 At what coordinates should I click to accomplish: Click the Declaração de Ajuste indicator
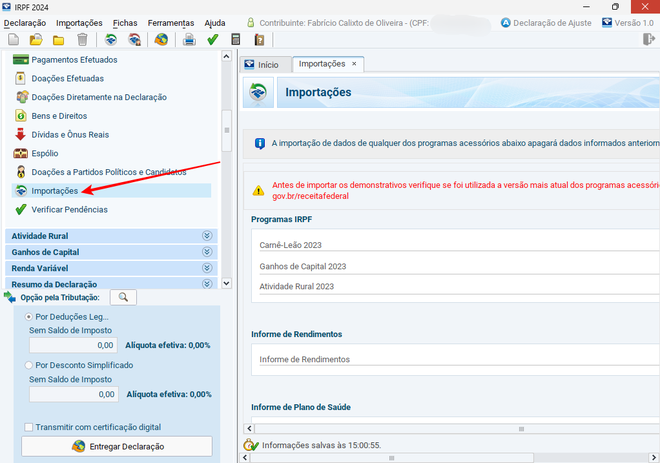point(546,23)
